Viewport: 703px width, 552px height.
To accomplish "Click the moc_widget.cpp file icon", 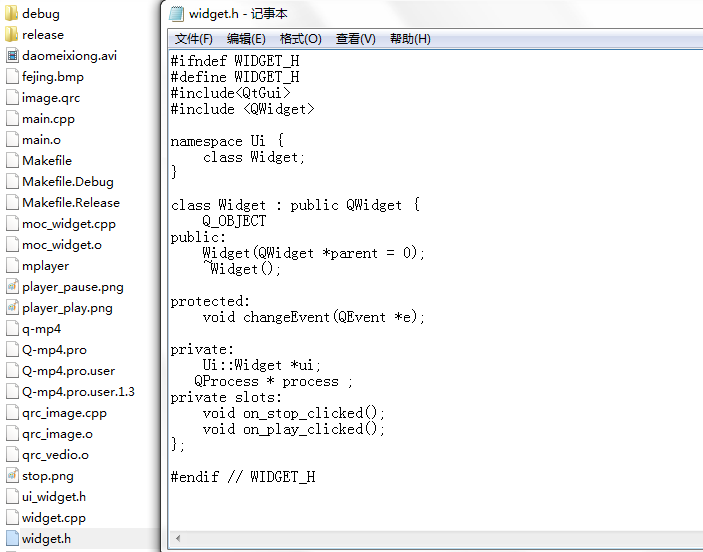I will tap(13, 224).
